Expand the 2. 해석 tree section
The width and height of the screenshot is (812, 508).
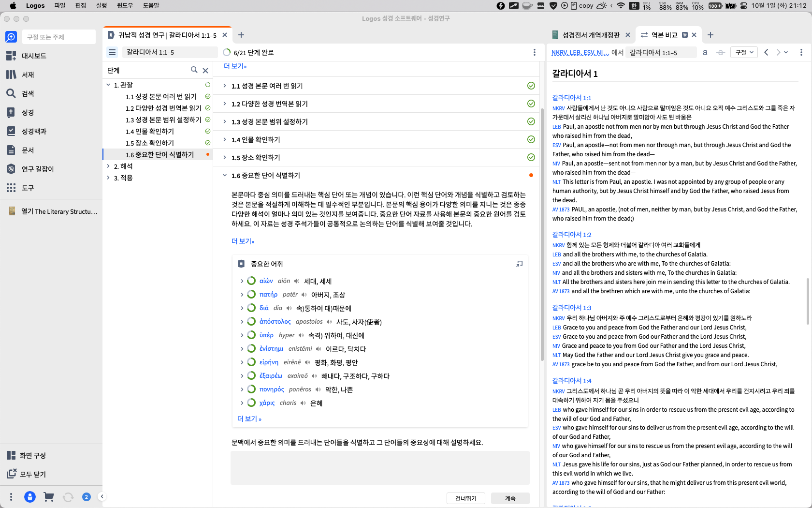point(108,166)
